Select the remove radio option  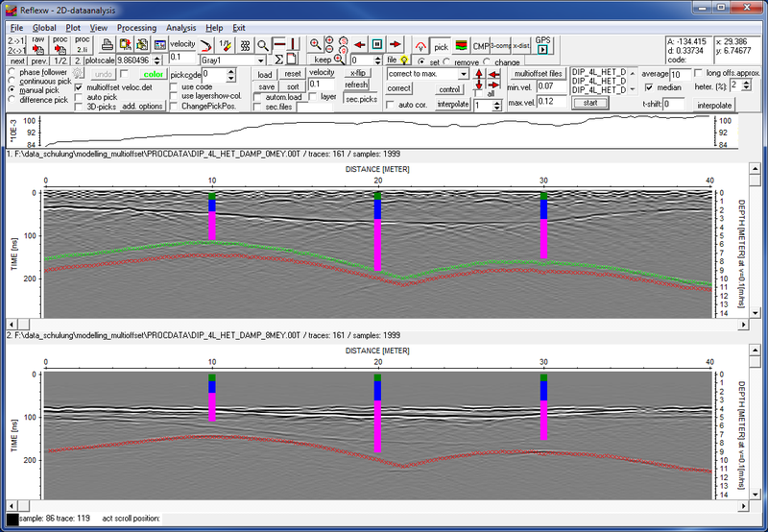point(446,62)
